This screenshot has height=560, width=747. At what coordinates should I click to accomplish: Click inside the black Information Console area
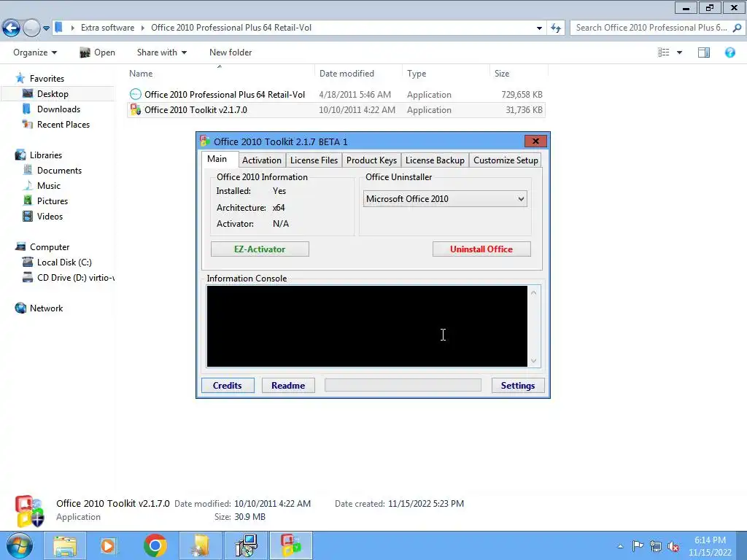(367, 326)
